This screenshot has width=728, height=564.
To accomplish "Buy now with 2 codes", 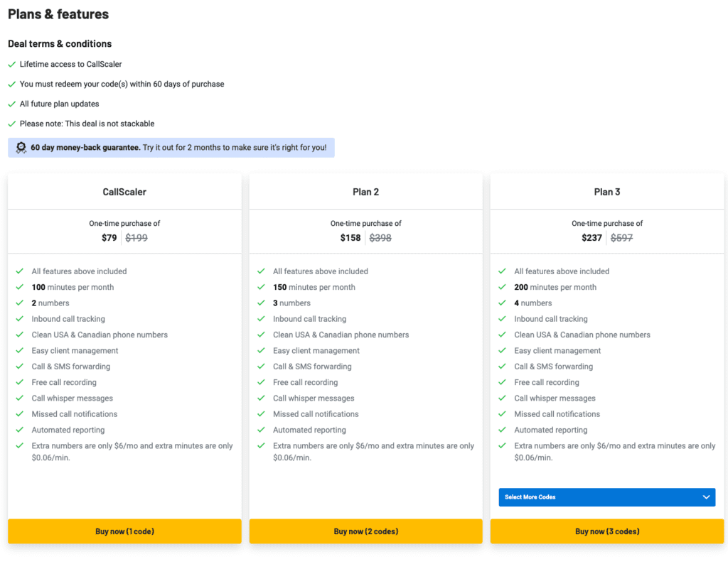I will tap(366, 531).
